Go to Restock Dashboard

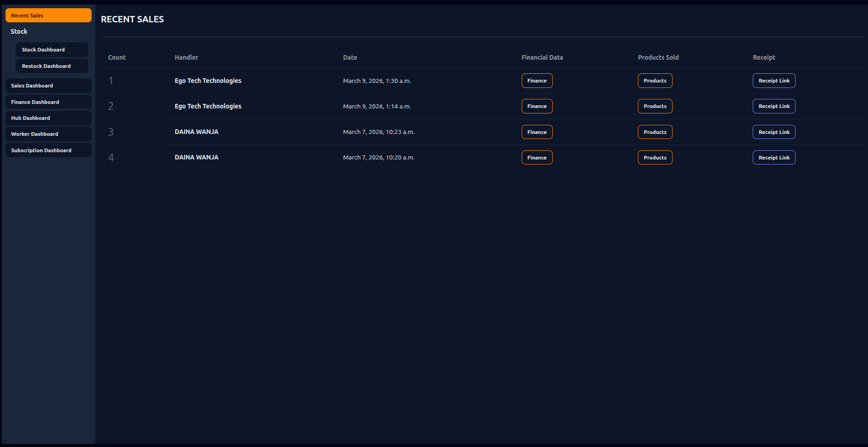click(x=52, y=66)
